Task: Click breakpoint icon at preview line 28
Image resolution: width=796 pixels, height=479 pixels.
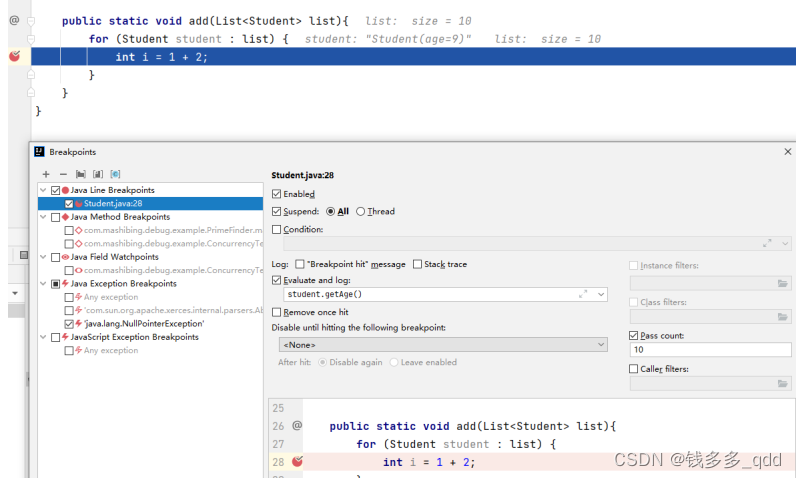Action: (x=297, y=461)
